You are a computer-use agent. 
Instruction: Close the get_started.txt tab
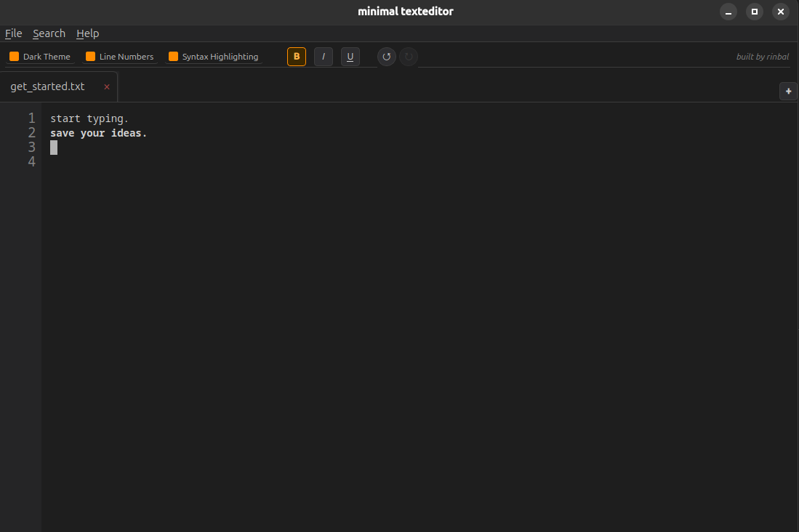pyautogui.click(x=107, y=87)
